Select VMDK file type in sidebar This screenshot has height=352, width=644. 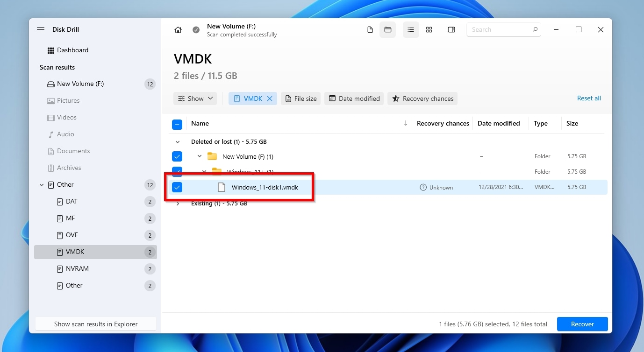tap(95, 252)
